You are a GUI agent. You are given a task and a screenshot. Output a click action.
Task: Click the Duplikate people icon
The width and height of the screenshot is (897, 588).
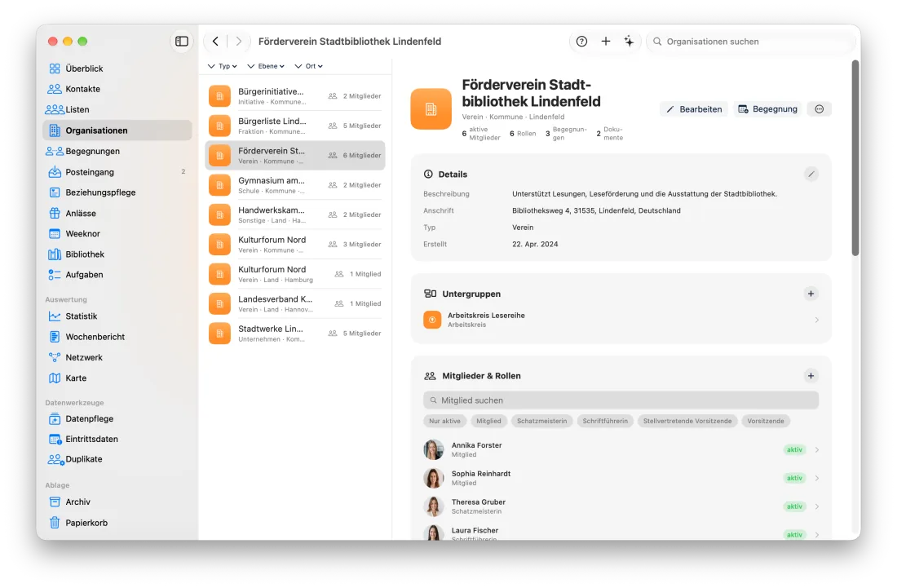55,459
